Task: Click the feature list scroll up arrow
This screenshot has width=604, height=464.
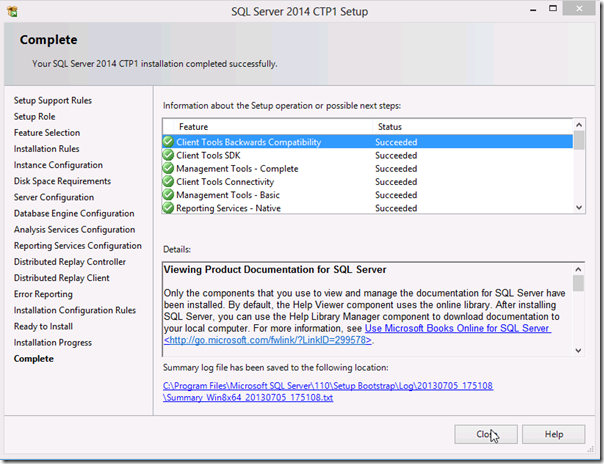Action: coord(579,125)
